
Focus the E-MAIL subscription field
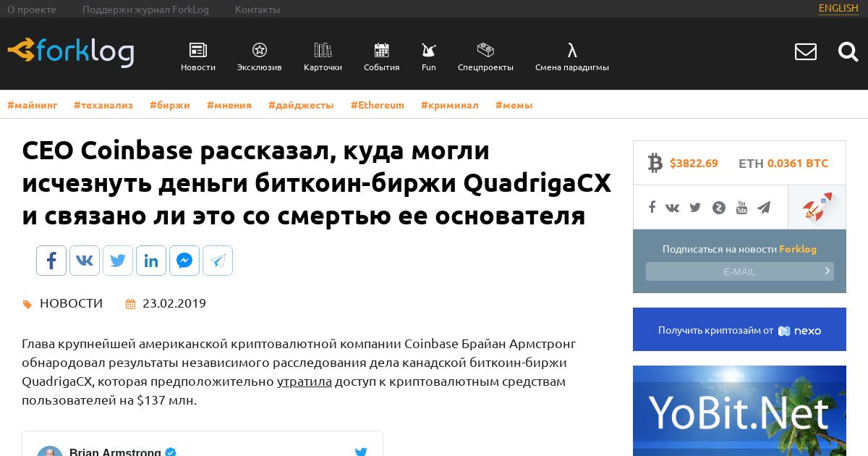(739, 271)
